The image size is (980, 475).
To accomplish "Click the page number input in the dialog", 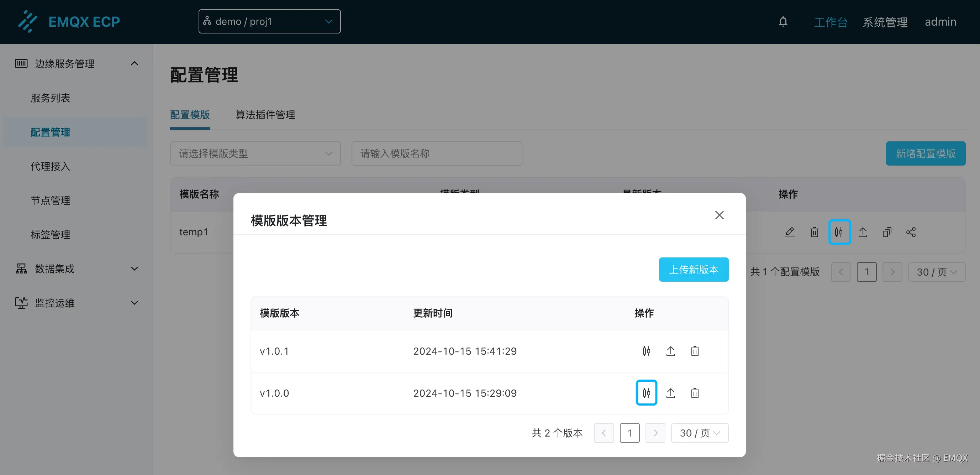I will point(629,433).
